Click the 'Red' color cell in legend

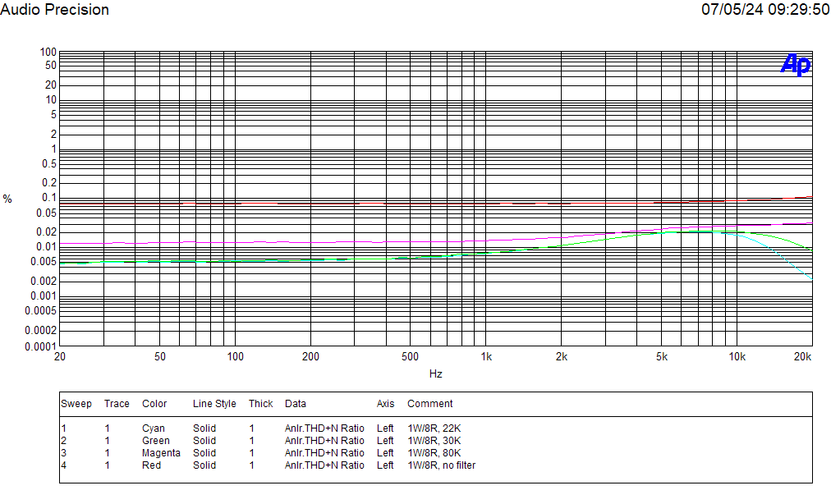coord(151,465)
